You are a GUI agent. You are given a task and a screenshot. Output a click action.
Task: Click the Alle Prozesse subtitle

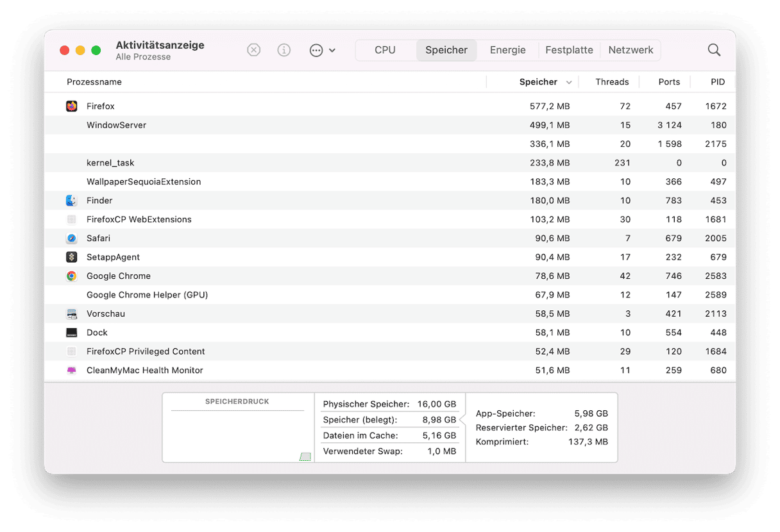[143, 57]
